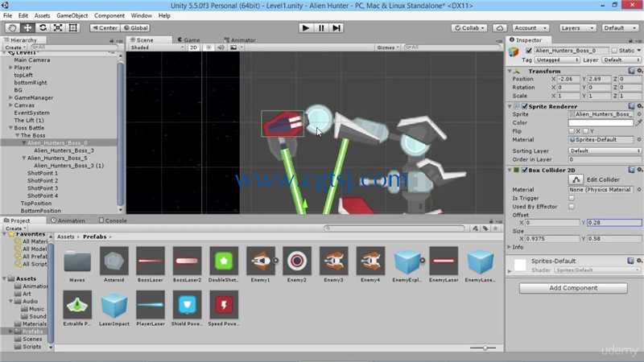Click the Step frame button
Viewport: 644px width, 362px height.
coord(336,28)
